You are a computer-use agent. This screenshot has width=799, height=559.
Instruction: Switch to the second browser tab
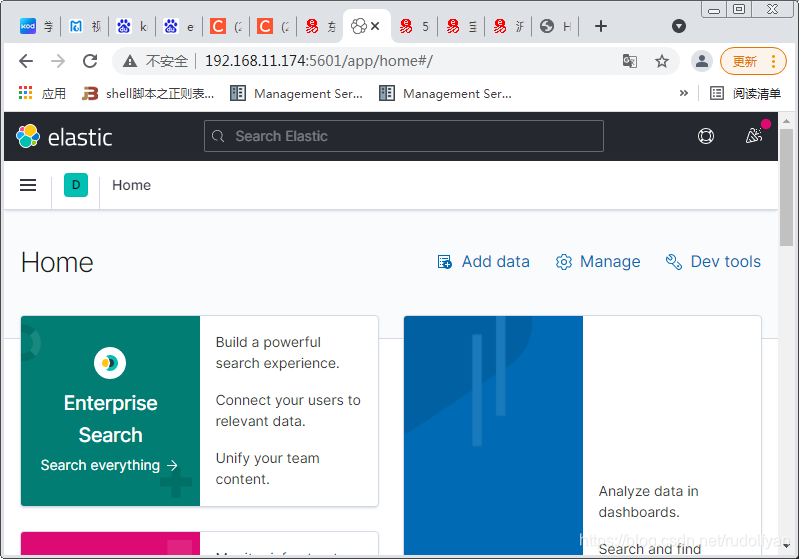coord(85,26)
